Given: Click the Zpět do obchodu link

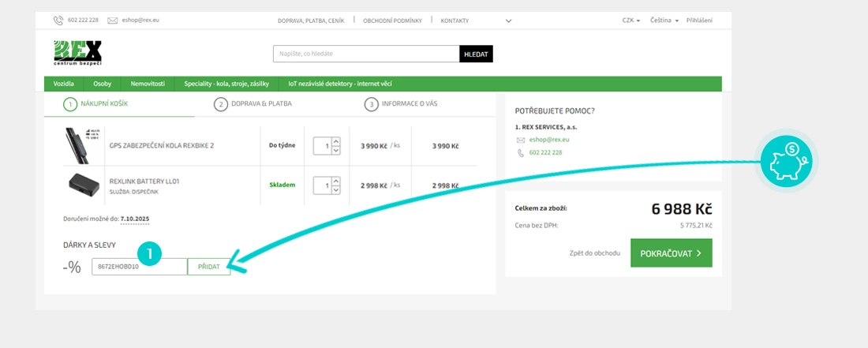Looking at the screenshot, I should coord(594,253).
